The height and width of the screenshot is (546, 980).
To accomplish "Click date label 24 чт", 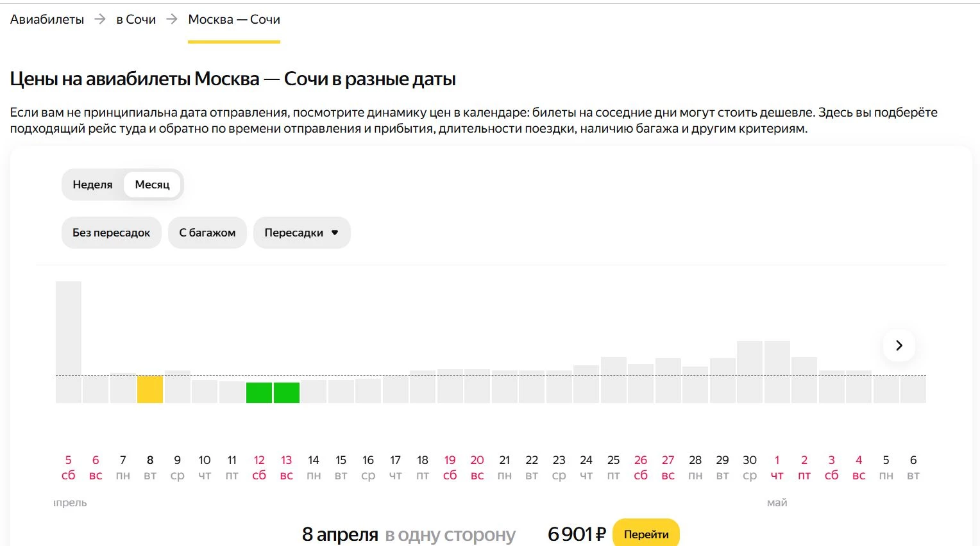I will pos(586,468).
